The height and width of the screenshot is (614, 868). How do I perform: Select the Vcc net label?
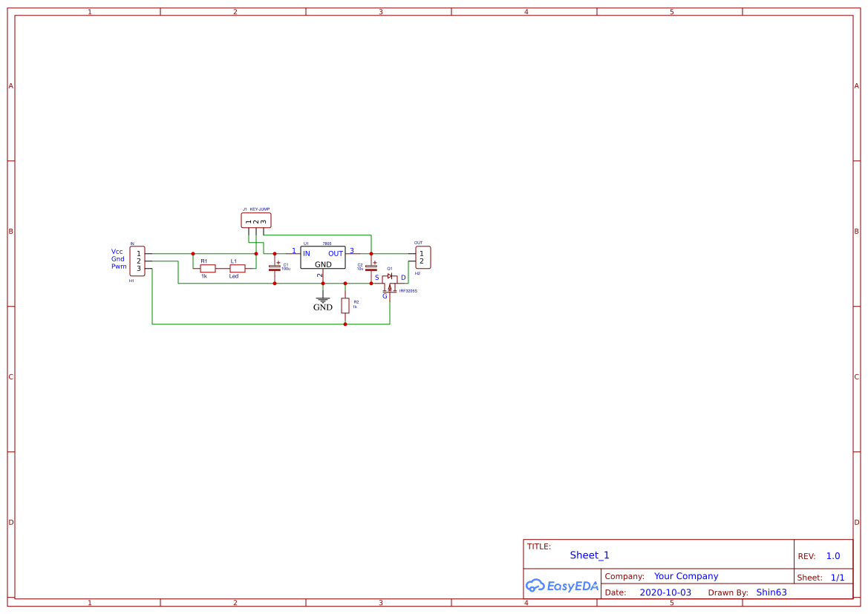point(117,251)
